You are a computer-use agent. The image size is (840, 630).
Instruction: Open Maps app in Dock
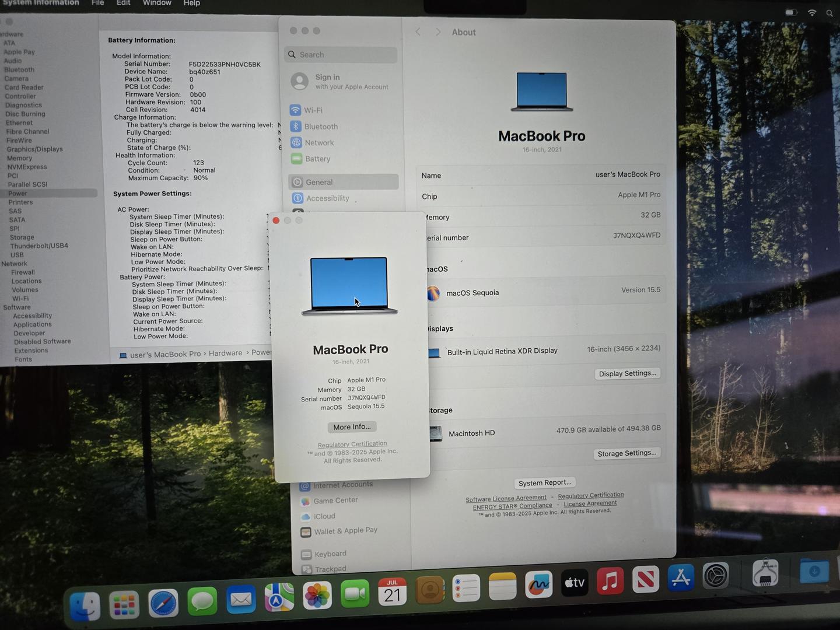pyautogui.click(x=279, y=597)
